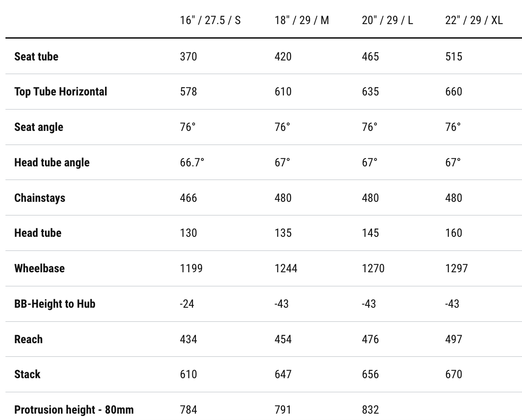Select the Protrusion height - 80mm label
This screenshot has height=420, width=522.
[74, 410]
